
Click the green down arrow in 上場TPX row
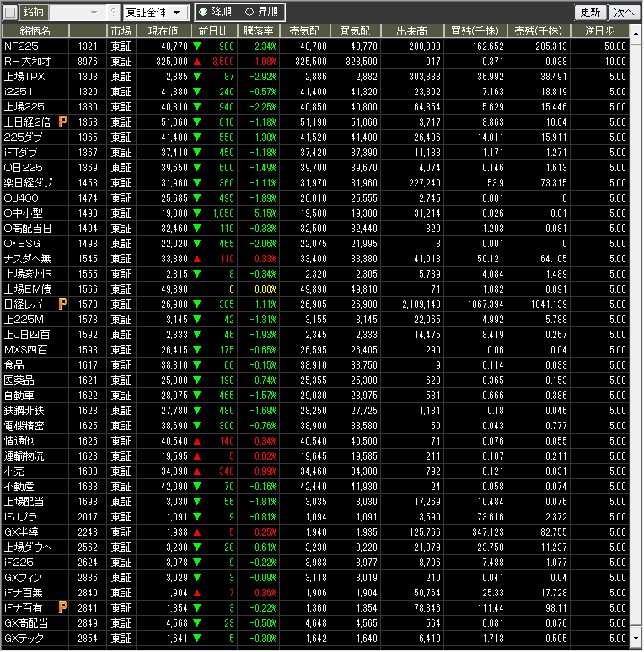click(x=197, y=76)
